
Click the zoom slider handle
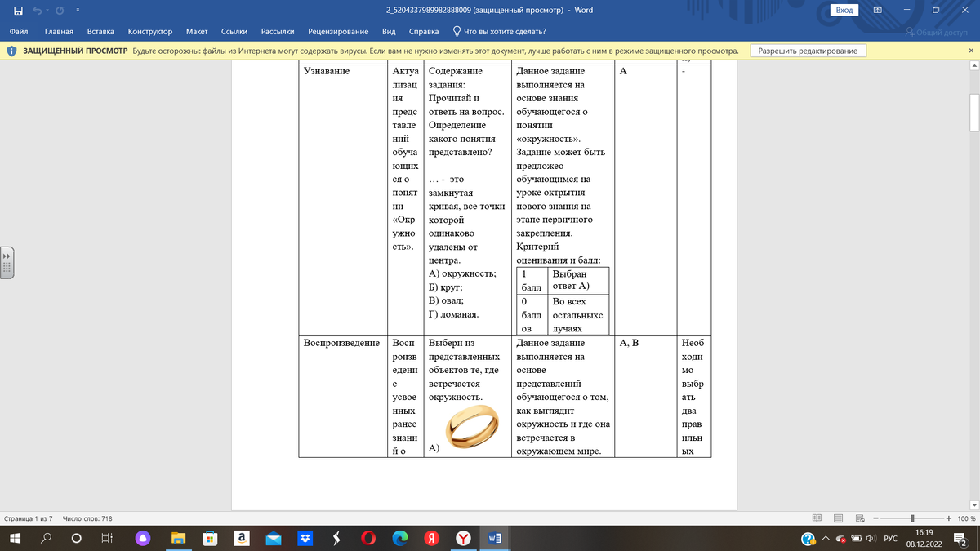tap(911, 518)
